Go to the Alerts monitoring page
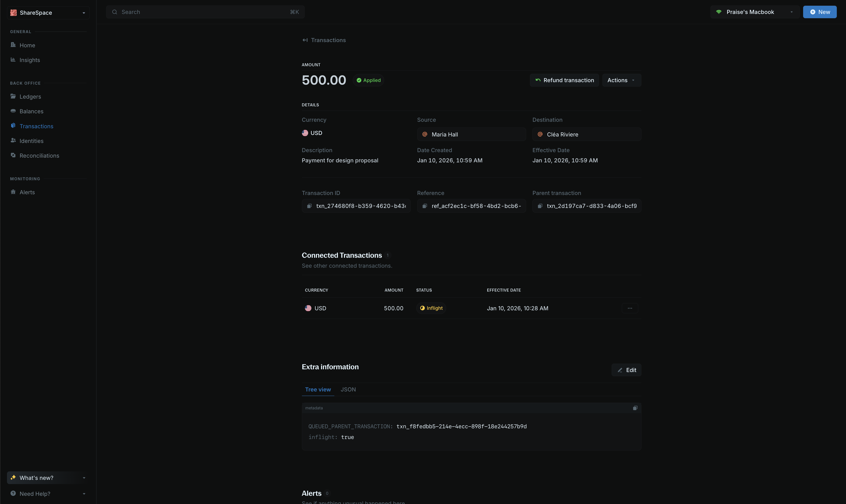Viewport: 846px width, 504px height. coord(27,192)
